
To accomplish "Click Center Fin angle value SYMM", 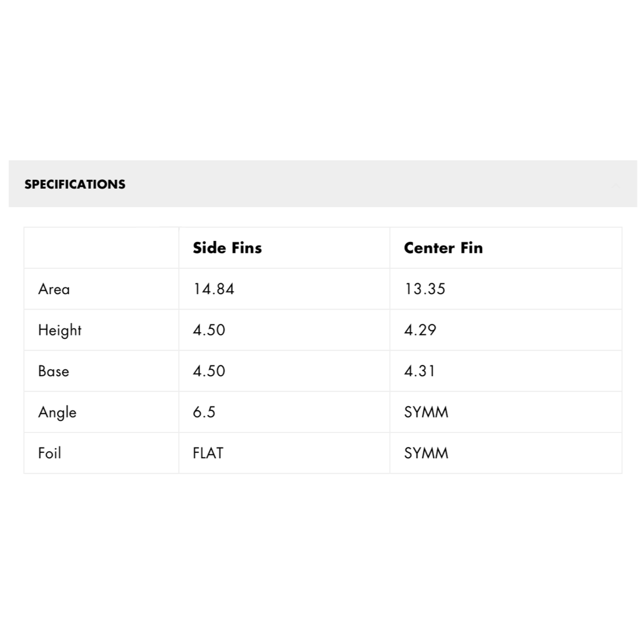I will (426, 412).
